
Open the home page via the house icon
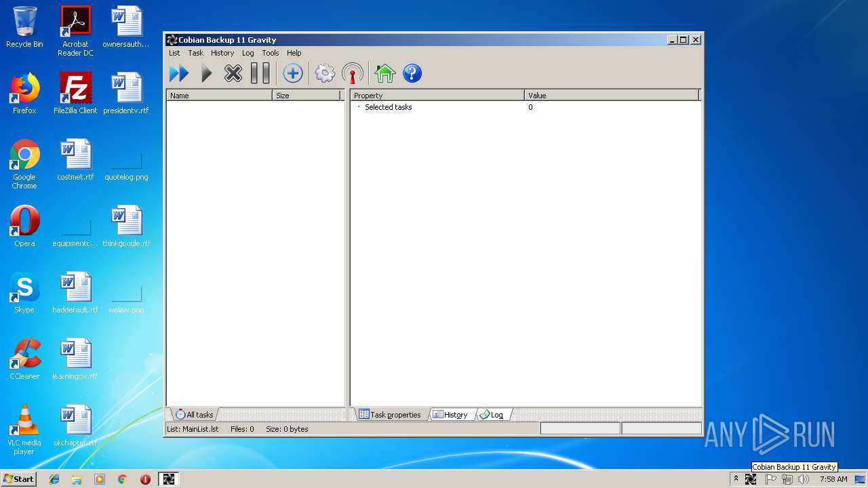pyautogui.click(x=384, y=73)
